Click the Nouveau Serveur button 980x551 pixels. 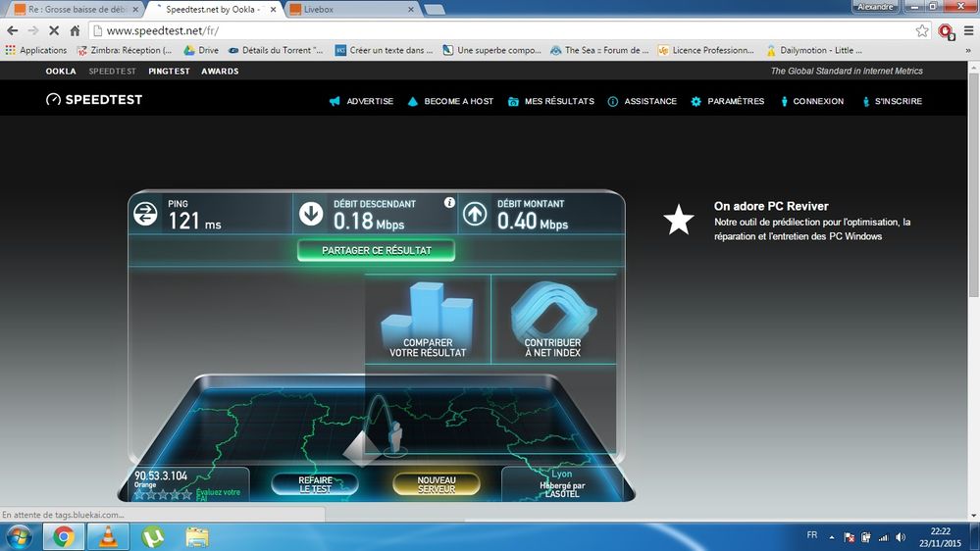pyautogui.click(x=437, y=484)
